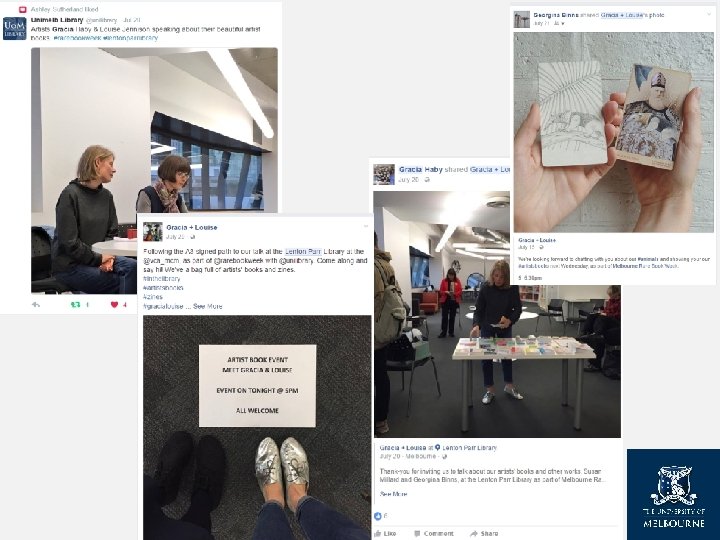Viewport: 720px width, 540px height.
Task: Like the Lenton Parr Library post
Action: tap(385, 533)
